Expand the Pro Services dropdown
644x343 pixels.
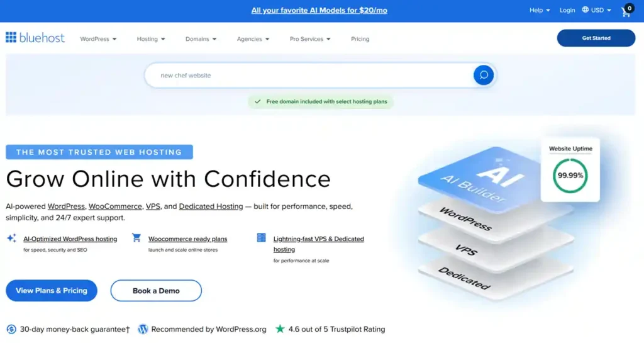point(310,39)
